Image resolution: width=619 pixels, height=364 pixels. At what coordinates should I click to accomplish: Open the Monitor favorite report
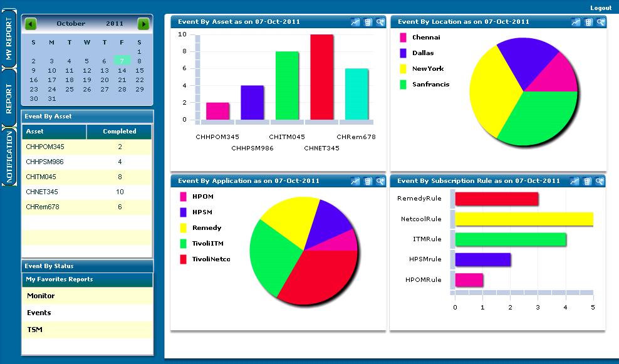[41, 296]
